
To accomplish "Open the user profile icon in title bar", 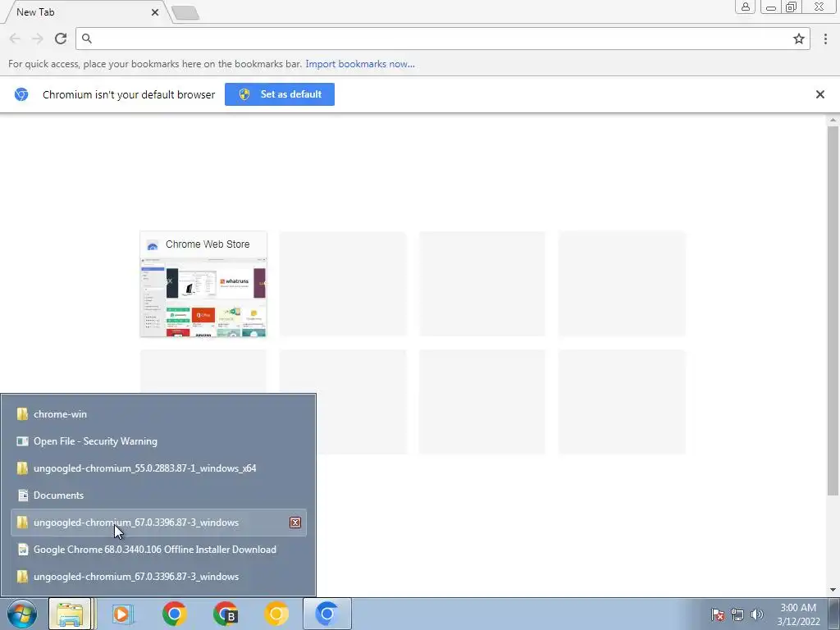I will pyautogui.click(x=745, y=7).
